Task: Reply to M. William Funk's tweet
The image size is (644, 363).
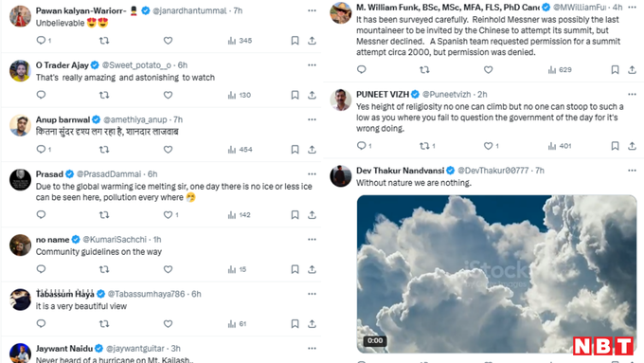Action: pos(362,69)
